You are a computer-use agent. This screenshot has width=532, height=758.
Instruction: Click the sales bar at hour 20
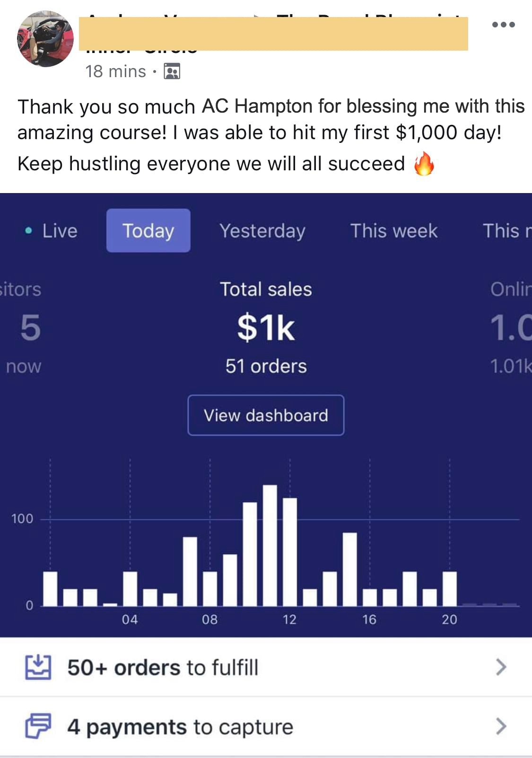[x=450, y=589]
